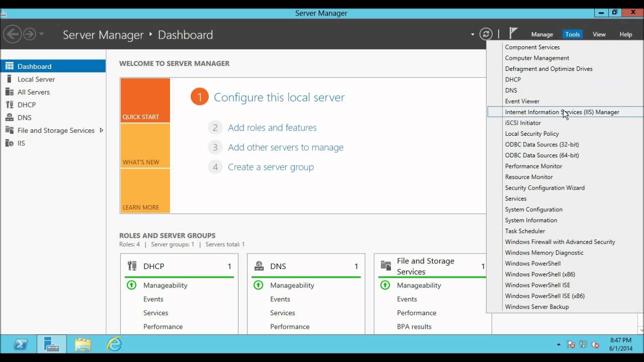Click the Dashboard sidebar icon

pyautogui.click(x=9, y=66)
